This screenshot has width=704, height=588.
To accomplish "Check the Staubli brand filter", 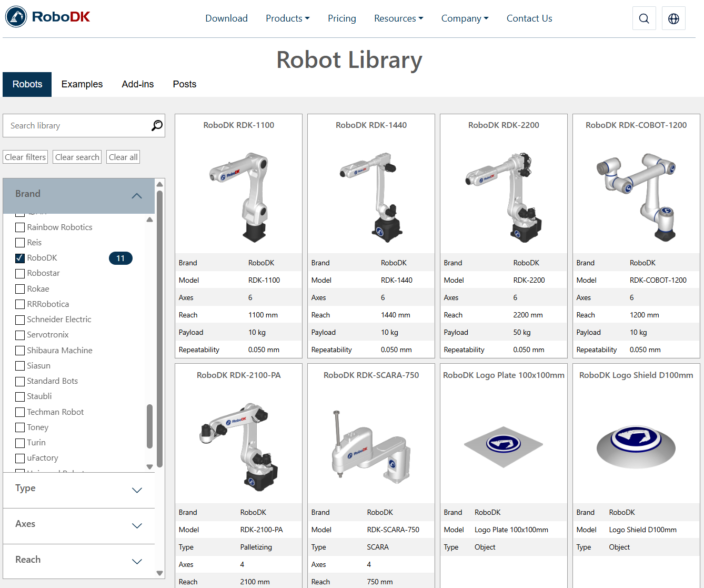I will pos(20,396).
